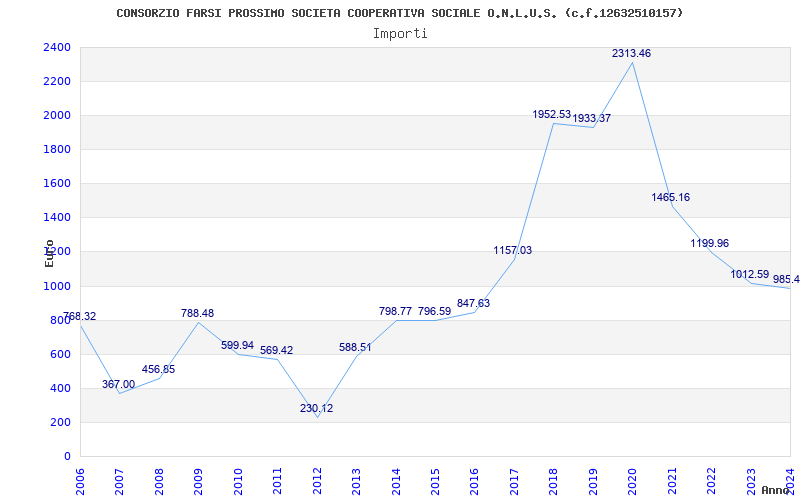Viewport: 800px width, 500px height.
Task: Select the 2022 year axis label
Action: 712,481
